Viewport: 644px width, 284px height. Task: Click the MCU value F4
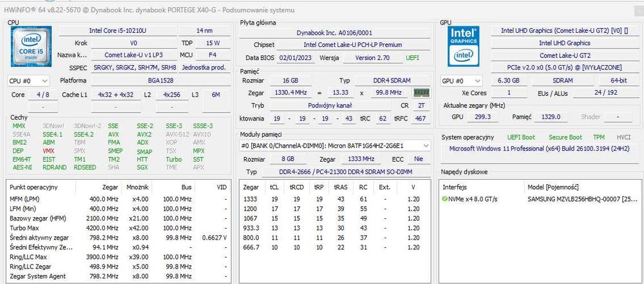(x=213, y=55)
